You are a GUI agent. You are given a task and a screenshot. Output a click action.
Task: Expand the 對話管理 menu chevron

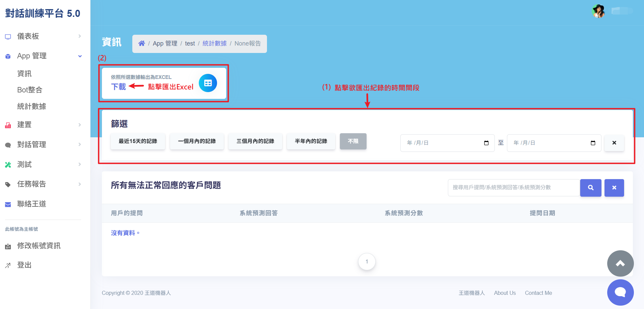(x=80, y=144)
